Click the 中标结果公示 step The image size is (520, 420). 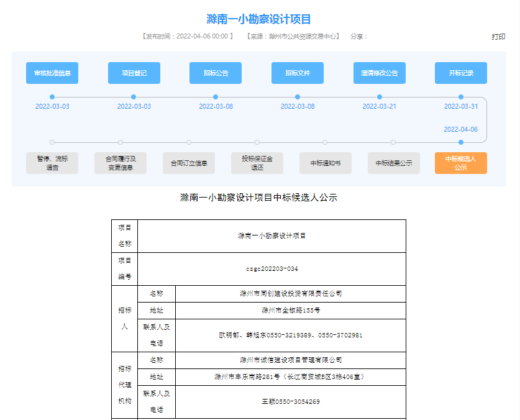coord(393,163)
